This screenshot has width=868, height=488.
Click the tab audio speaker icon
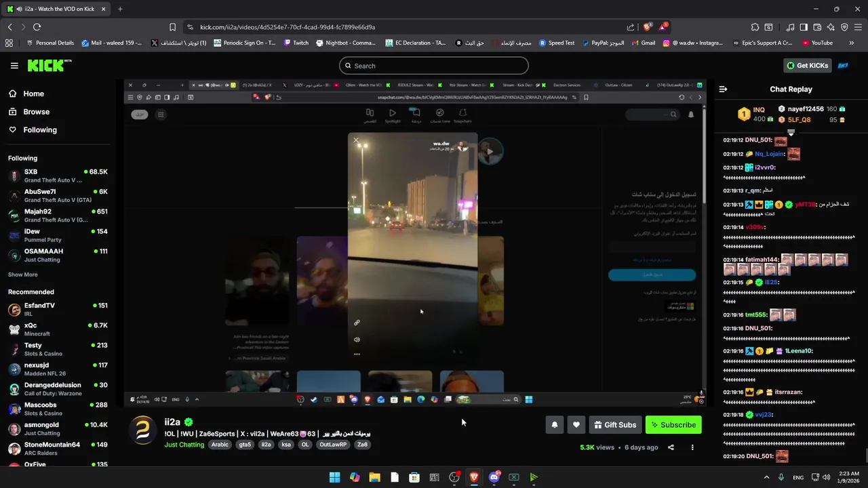point(18,9)
